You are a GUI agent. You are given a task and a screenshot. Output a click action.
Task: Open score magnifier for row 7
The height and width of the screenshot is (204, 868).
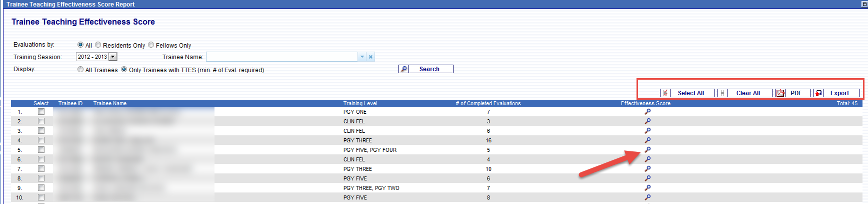point(647,169)
